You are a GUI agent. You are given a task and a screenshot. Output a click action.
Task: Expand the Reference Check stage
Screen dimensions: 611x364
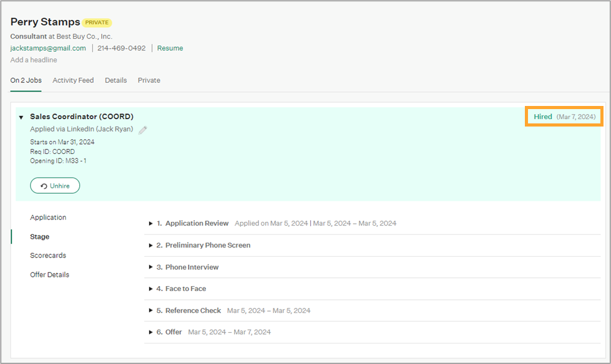point(150,310)
